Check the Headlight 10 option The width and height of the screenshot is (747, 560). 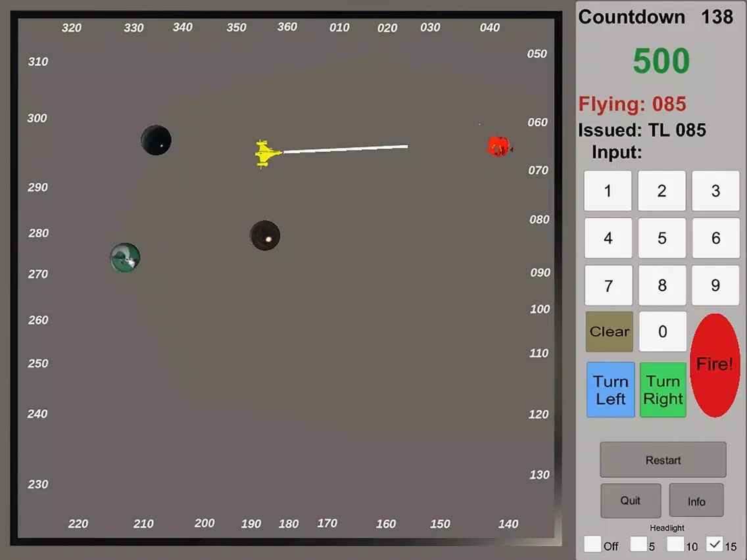tap(675, 544)
